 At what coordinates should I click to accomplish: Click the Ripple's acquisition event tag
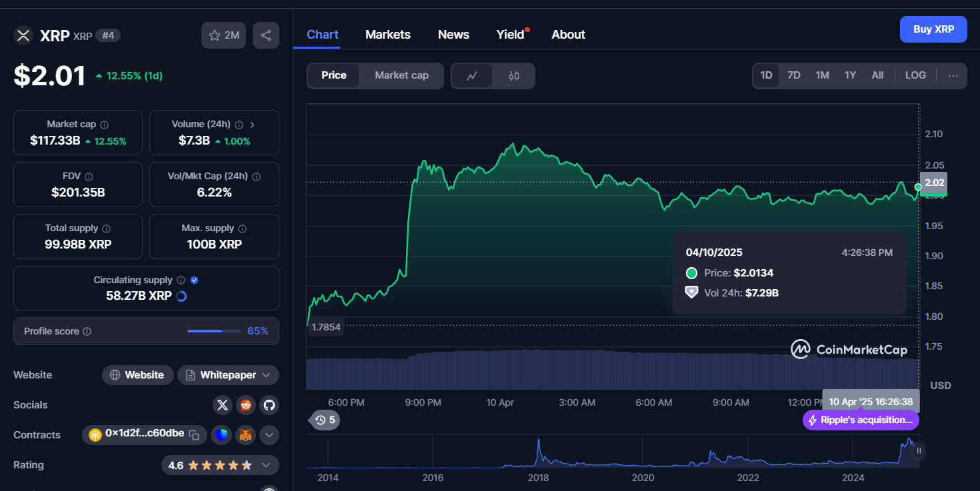pyautogui.click(x=861, y=420)
